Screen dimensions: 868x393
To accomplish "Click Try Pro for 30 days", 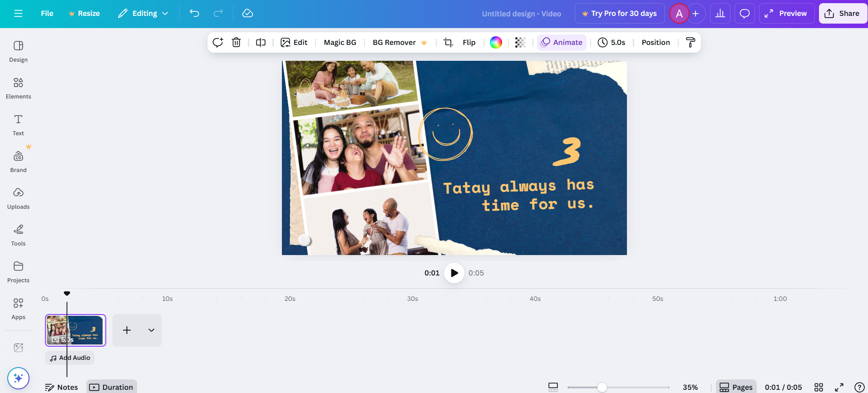I will click(620, 14).
